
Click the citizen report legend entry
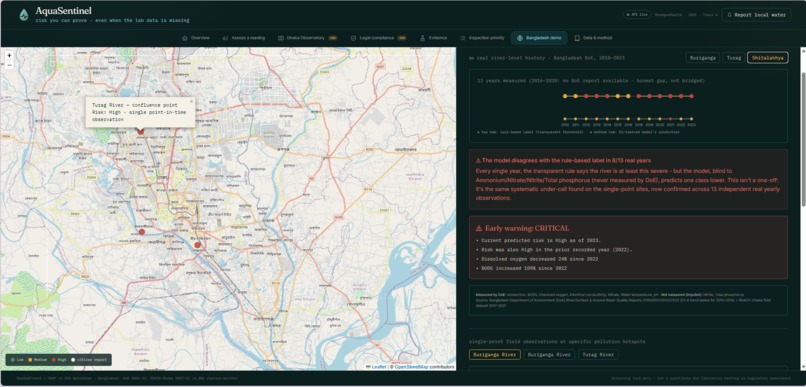point(90,360)
